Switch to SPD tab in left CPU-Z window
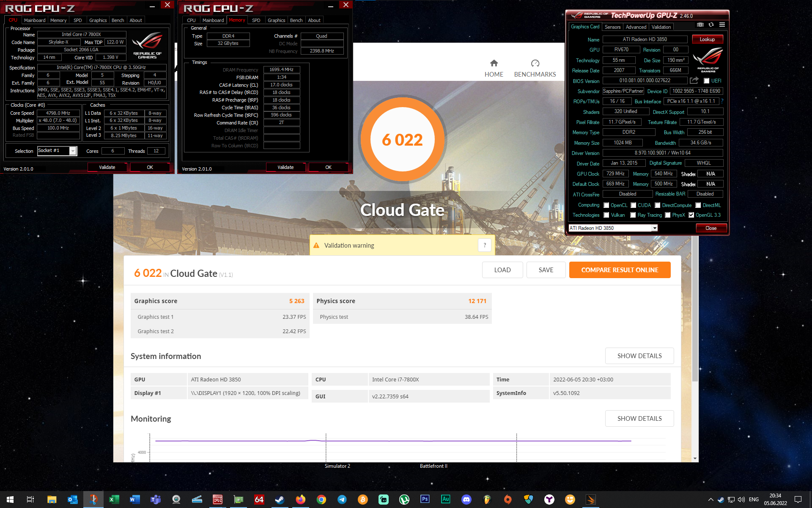The image size is (812, 508). tap(78, 20)
